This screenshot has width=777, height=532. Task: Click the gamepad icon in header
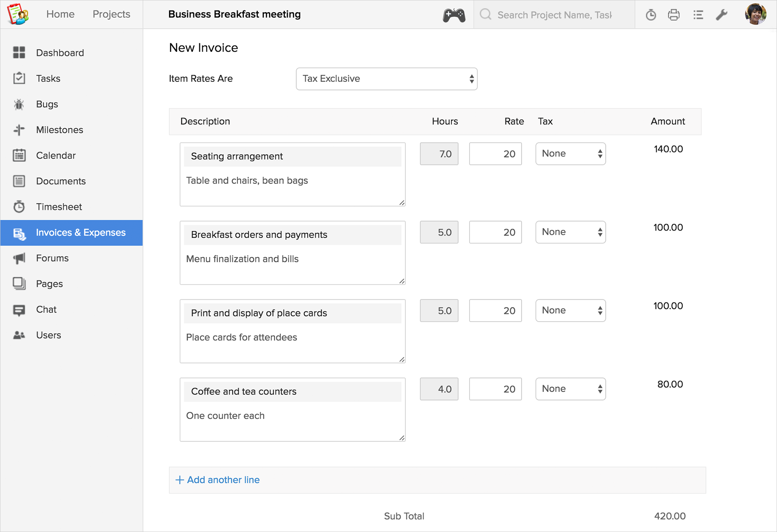[x=454, y=15]
